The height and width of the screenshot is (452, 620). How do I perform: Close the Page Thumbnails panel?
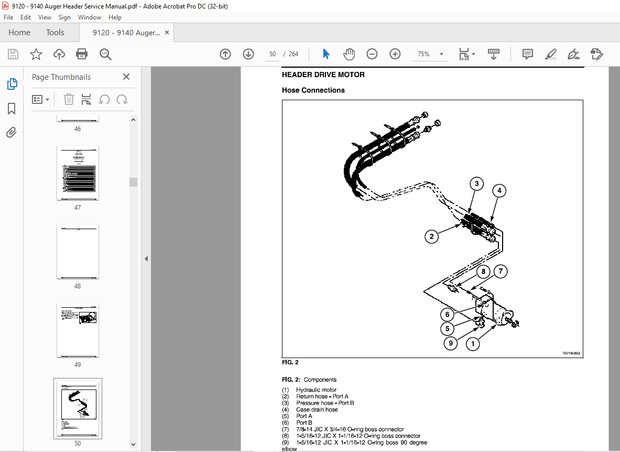click(126, 76)
